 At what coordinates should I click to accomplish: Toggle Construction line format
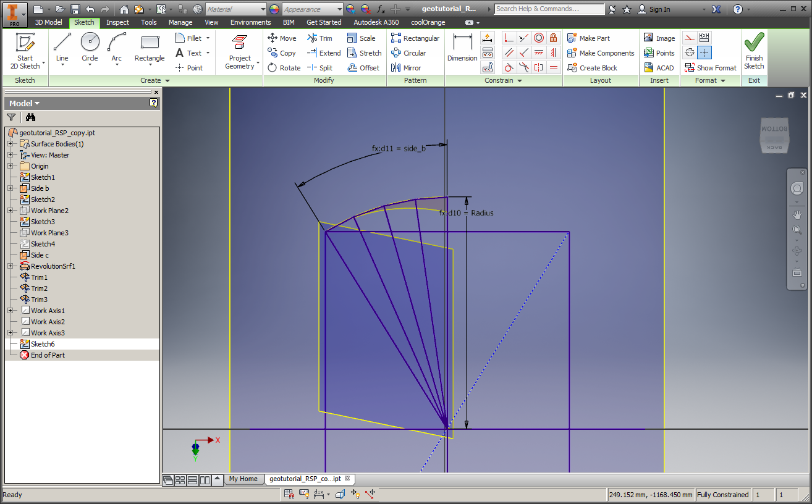pos(690,38)
